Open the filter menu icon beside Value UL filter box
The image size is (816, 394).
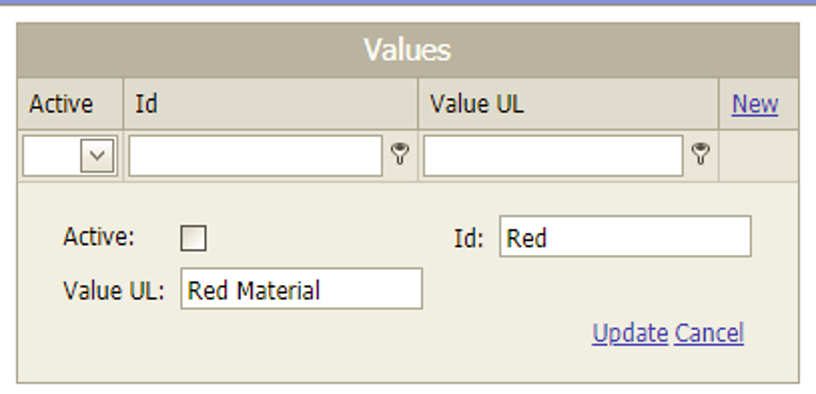coord(700,155)
